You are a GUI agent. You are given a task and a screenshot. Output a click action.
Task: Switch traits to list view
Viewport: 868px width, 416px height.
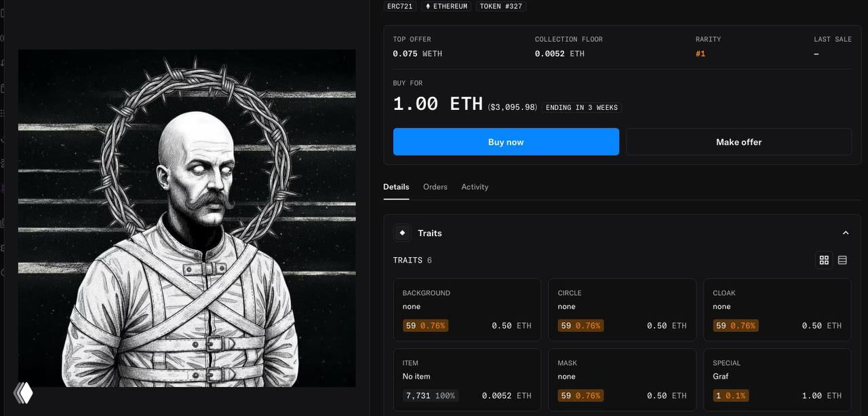coord(842,260)
